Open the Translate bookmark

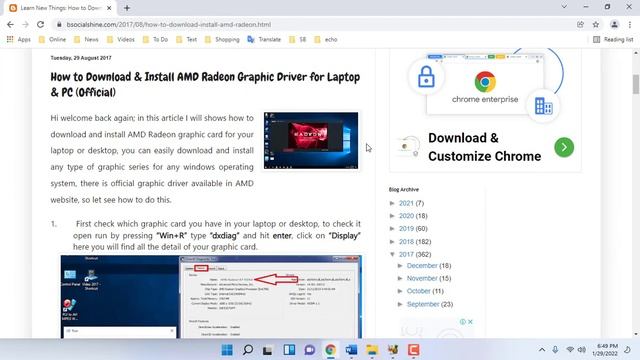[264, 40]
